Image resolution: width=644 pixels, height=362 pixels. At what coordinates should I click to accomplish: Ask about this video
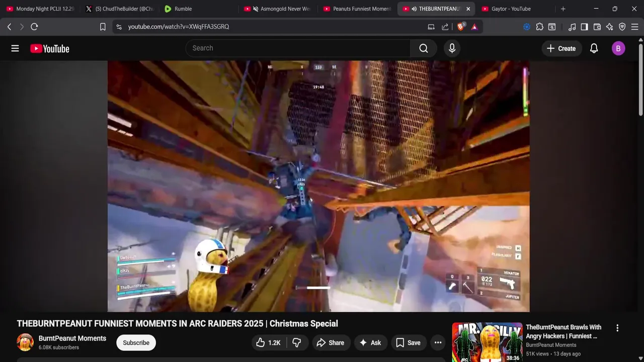click(x=370, y=343)
